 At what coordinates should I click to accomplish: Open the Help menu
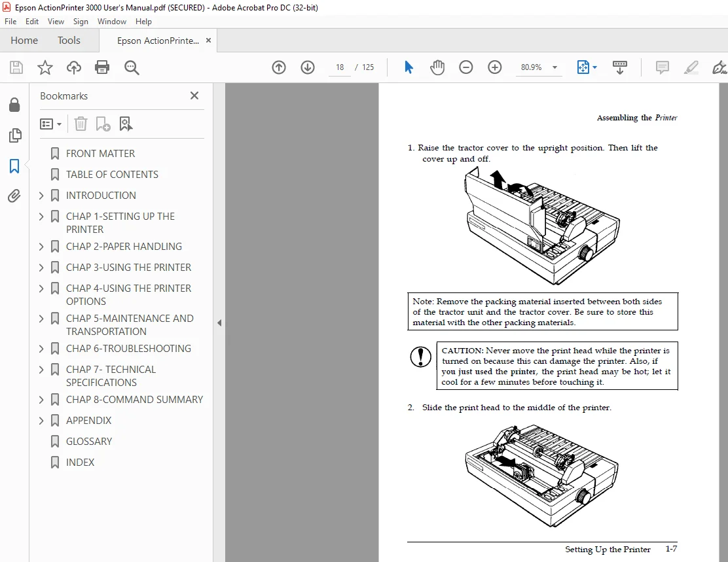(x=143, y=22)
